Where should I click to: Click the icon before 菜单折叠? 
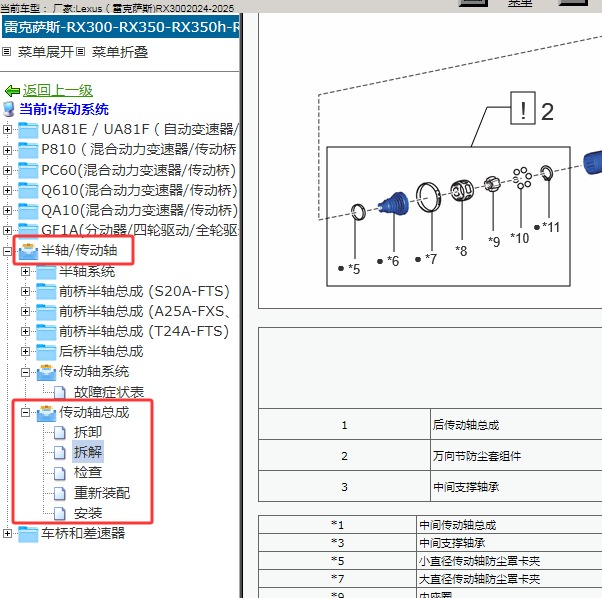[x=80, y=51]
